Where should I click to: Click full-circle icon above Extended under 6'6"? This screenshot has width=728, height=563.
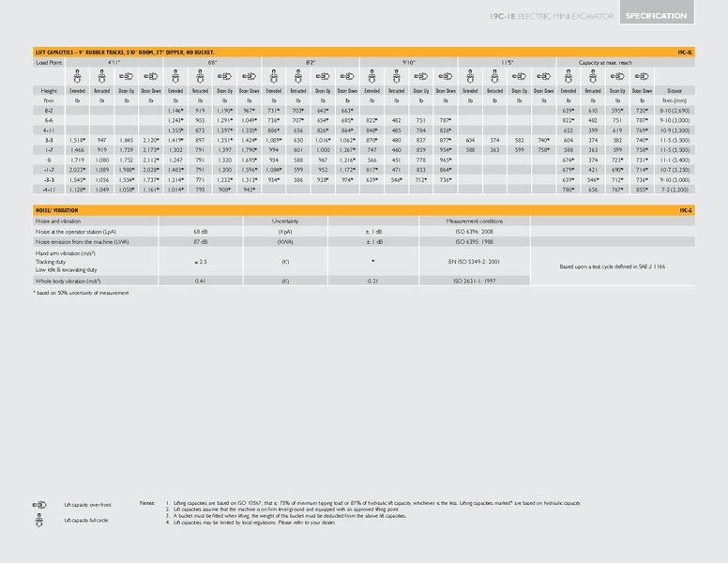point(175,77)
